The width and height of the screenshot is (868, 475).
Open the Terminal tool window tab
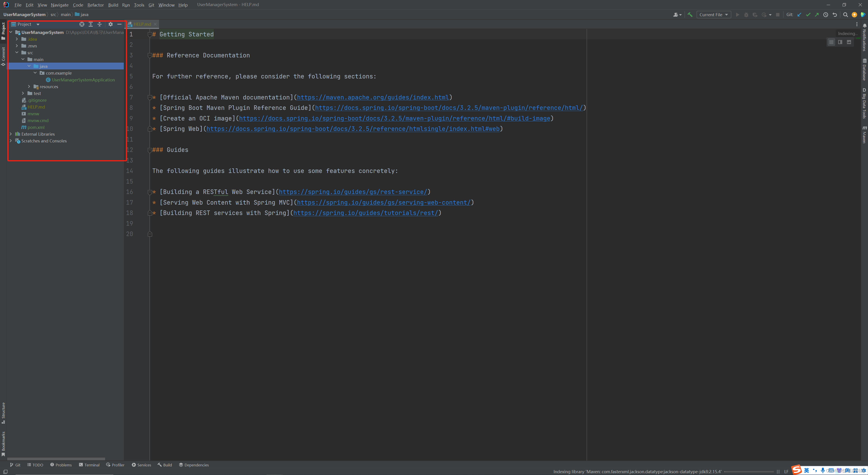tap(89, 465)
